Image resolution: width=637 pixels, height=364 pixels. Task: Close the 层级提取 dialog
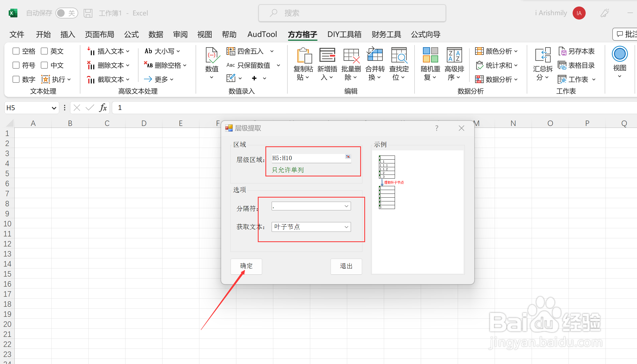462,128
